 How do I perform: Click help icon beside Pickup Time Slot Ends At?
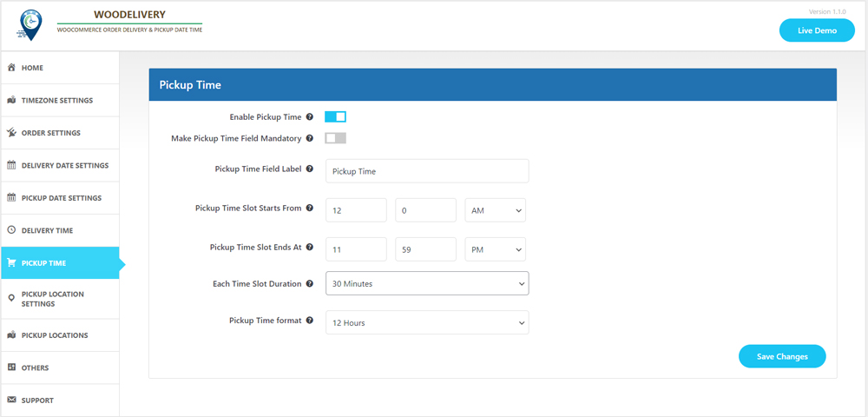(x=310, y=248)
